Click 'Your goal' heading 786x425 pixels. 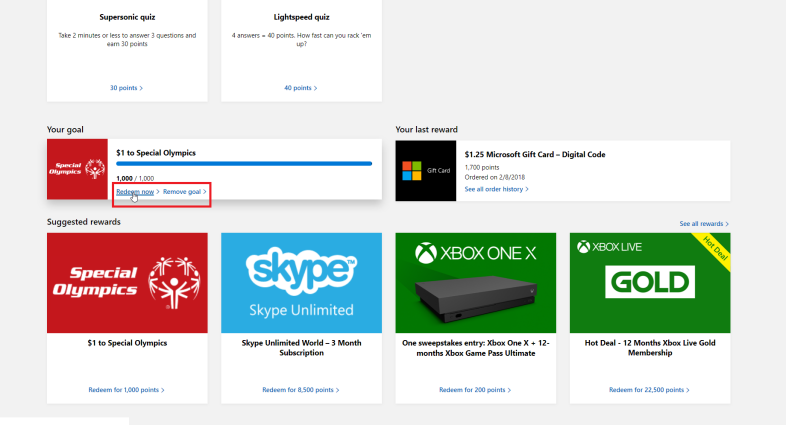(65, 130)
